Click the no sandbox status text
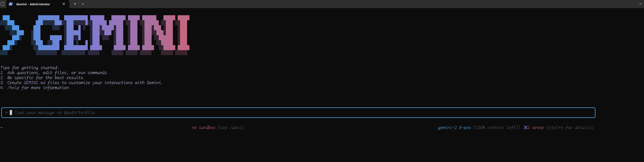Viewport: 644px width, 162px height. [x=203, y=128]
